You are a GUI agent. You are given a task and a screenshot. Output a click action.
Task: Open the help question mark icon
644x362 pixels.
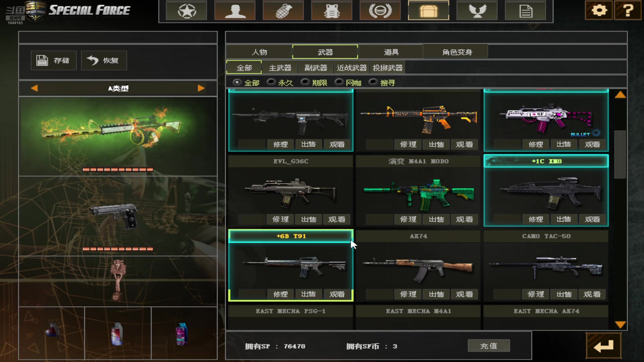click(x=628, y=10)
